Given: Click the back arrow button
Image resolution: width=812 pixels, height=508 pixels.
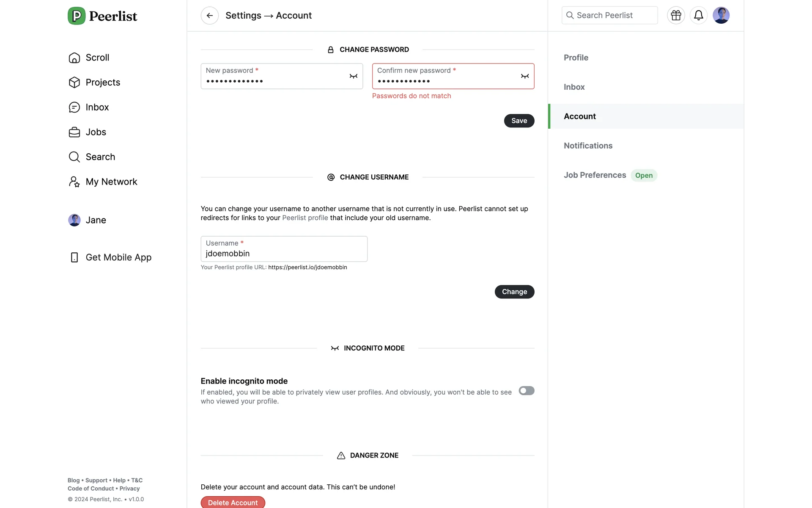Looking at the screenshot, I should [x=209, y=16].
